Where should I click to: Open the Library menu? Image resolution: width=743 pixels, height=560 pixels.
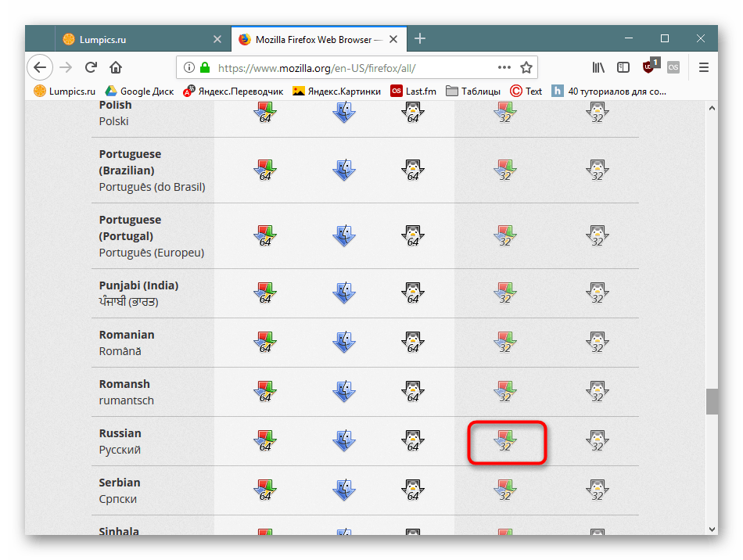598,67
